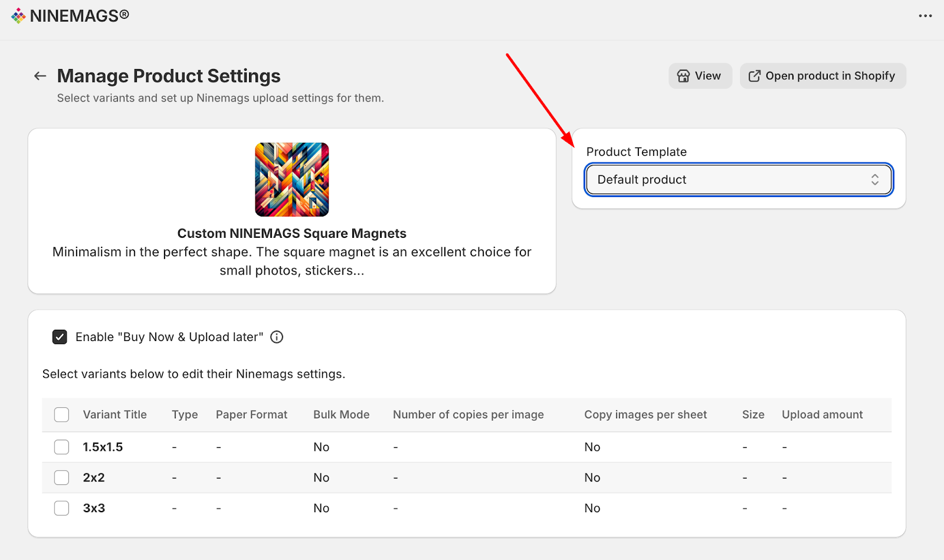Viewport: 944px width, 560px height.
Task: Click the Paper Format column header
Action: click(251, 415)
